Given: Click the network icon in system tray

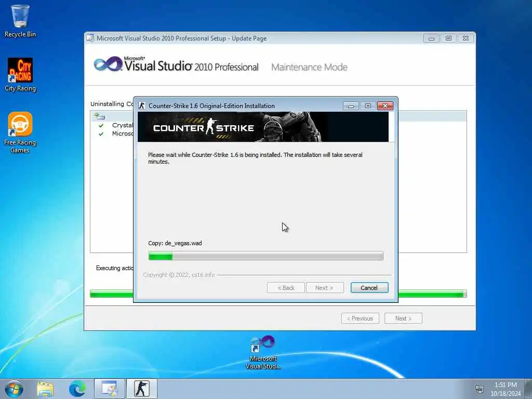Looking at the screenshot, I should coord(479,389).
